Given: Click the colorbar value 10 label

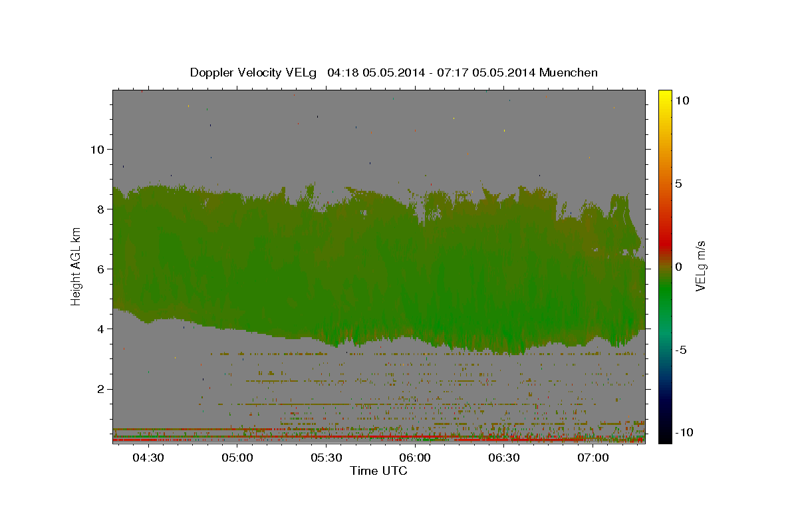Looking at the screenshot, I should pos(682,100).
